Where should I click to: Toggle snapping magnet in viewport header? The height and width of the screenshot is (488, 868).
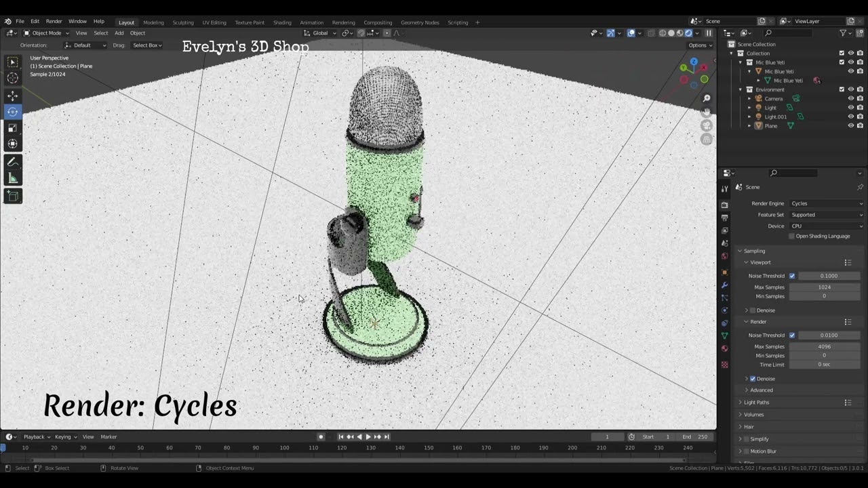[361, 33]
